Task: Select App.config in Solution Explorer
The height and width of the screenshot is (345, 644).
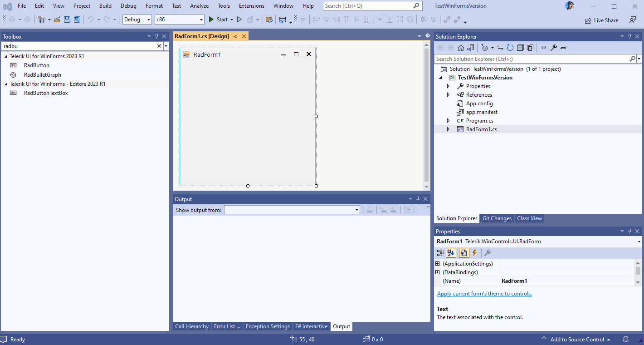Action: pyautogui.click(x=479, y=103)
